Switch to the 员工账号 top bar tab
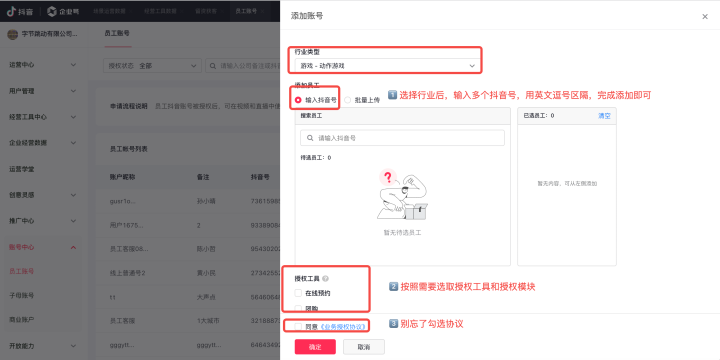The height and width of the screenshot is (360, 720). tap(246, 11)
